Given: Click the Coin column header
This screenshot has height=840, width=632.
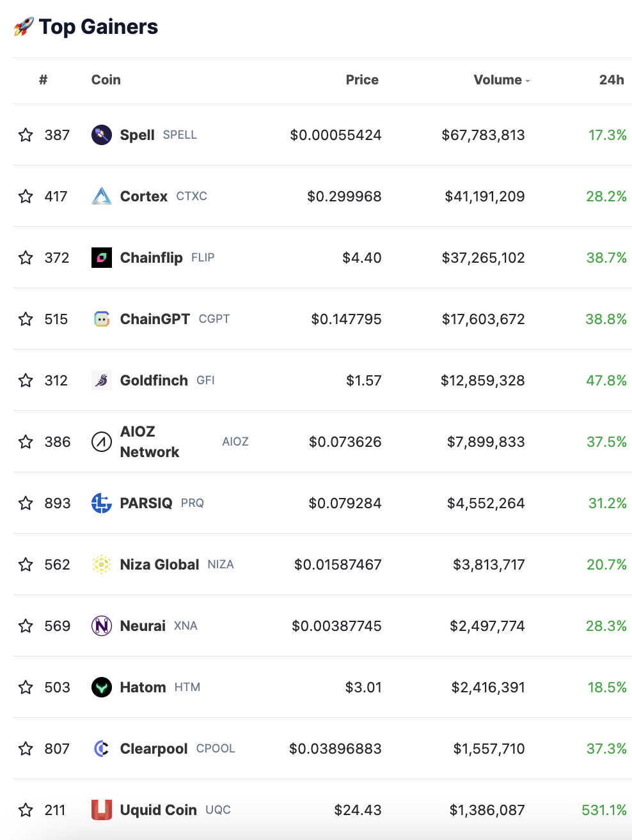Looking at the screenshot, I should pos(106,80).
